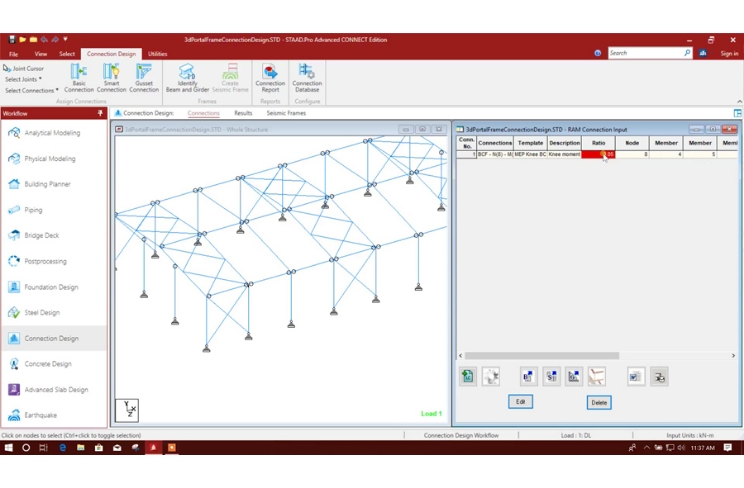Screen dimensions: 744x488
Task: Switch to the View ribbon tab
Action: pos(41,54)
